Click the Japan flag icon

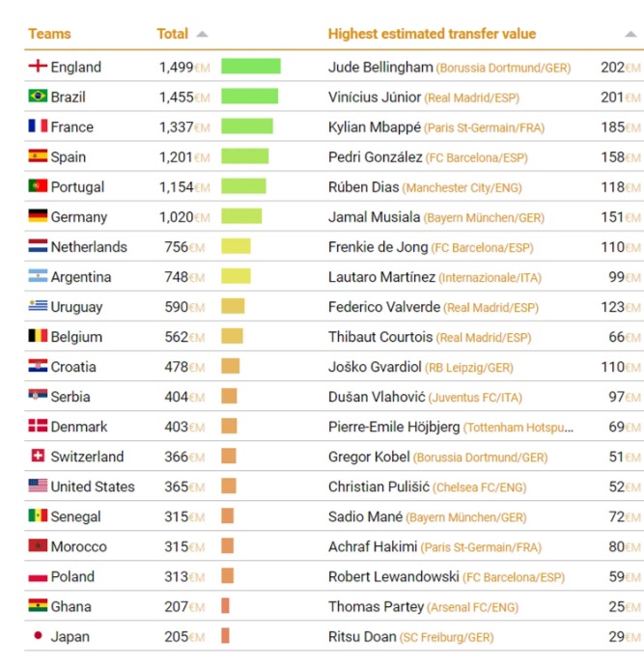(38, 636)
